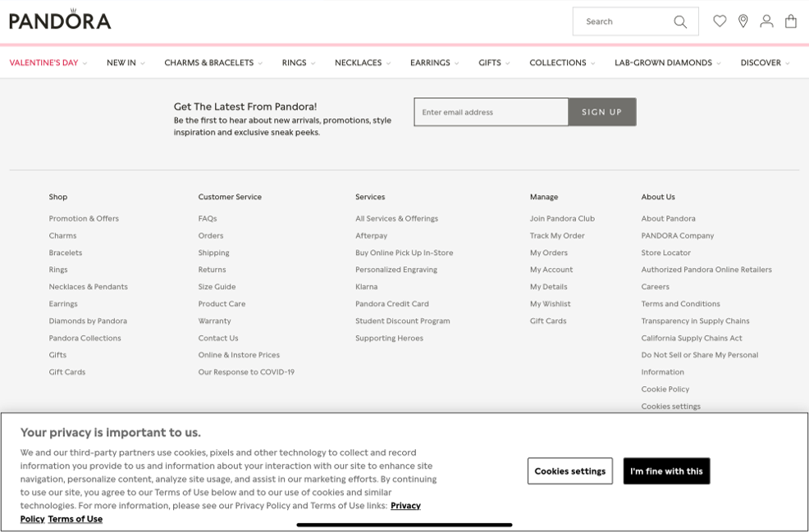Viewport: 809px width, 532px height.
Task: Open the Privacy Policy link in banner
Action: [405, 506]
